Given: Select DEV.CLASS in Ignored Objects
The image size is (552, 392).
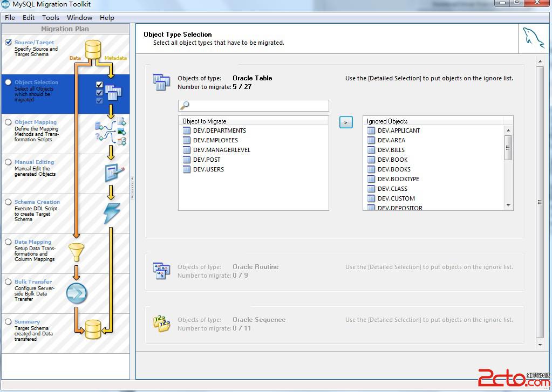Looking at the screenshot, I should tap(392, 189).
